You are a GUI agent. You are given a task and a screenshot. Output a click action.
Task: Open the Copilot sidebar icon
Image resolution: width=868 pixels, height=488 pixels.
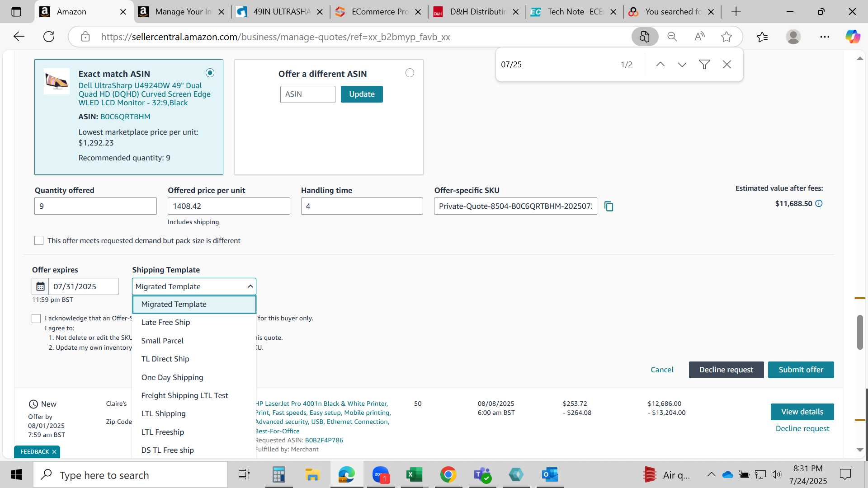[x=853, y=37]
